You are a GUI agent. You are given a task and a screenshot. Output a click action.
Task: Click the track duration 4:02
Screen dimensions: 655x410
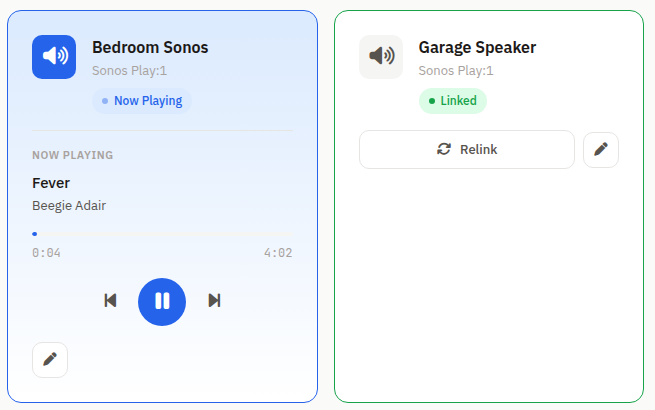(x=278, y=253)
